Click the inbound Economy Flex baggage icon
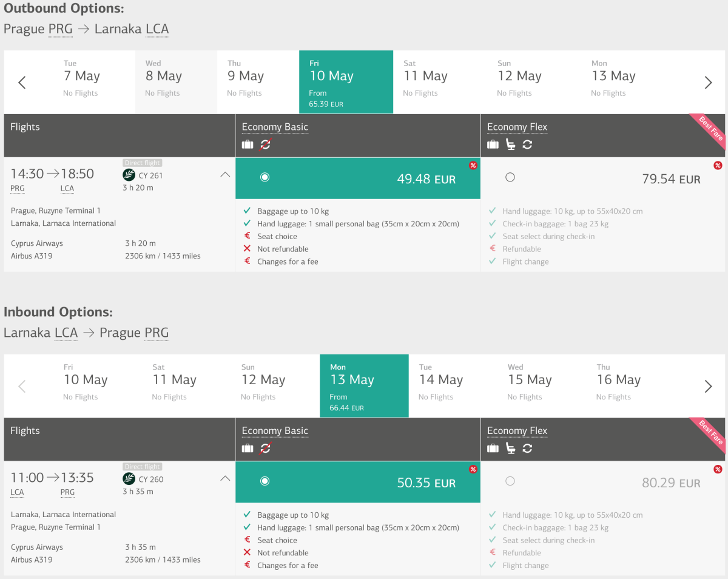 tap(493, 449)
